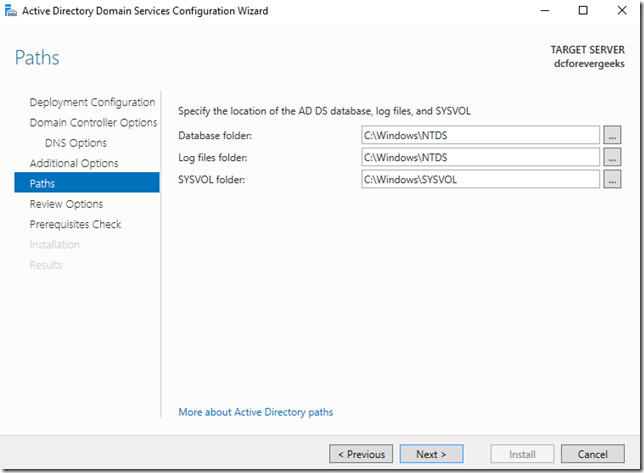
Task: Jump to the Review Options page
Action: tap(66, 204)
